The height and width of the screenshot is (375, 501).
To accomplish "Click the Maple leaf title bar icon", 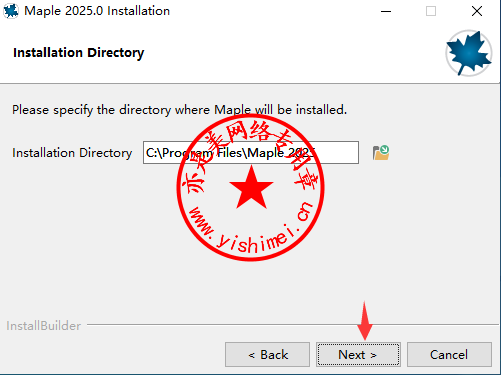I will (x=11, y=11).
